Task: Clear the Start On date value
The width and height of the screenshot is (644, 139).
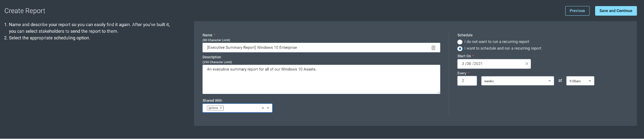Action: coord(527,64)
